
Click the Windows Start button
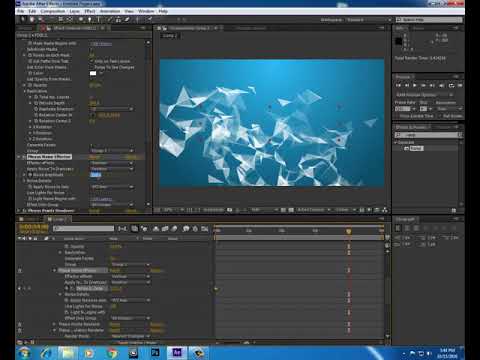25,353
